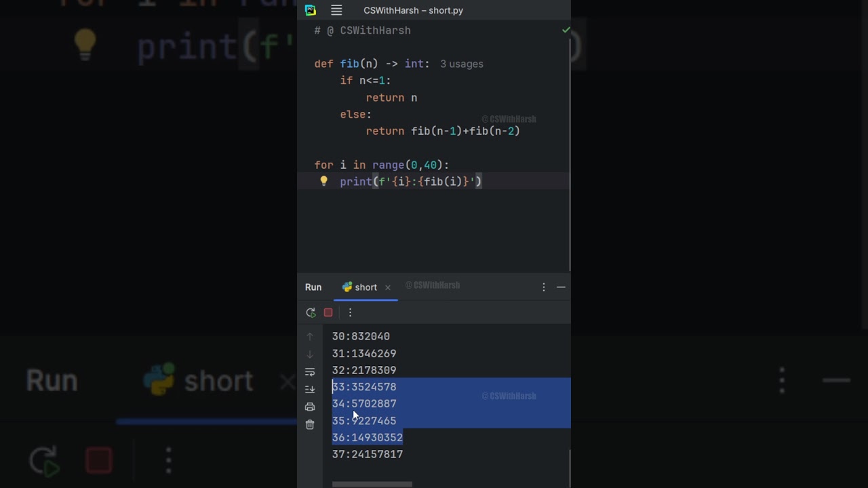Click the console horizontal scrollbar
Screen dimensions: 868x488
pos(372,484)
